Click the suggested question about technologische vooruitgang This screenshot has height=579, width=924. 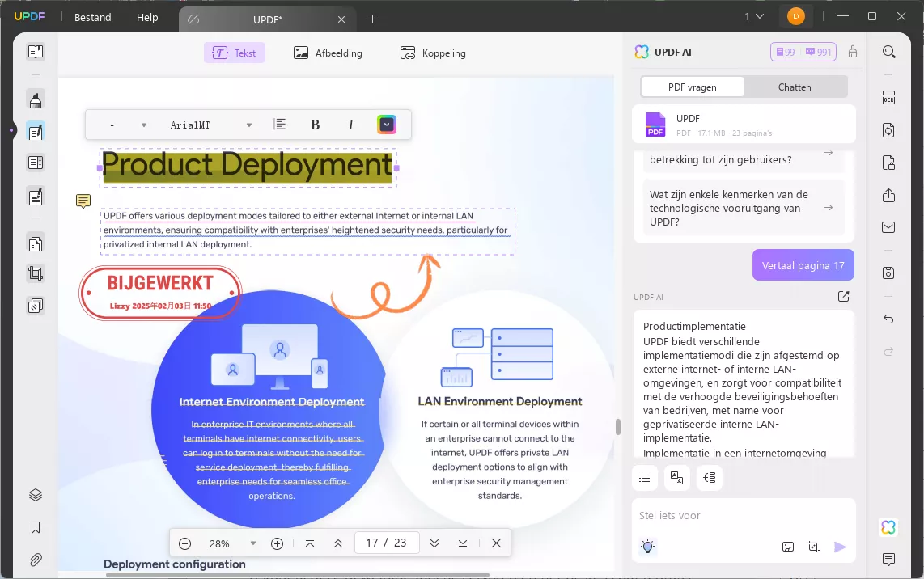(744, 208)
